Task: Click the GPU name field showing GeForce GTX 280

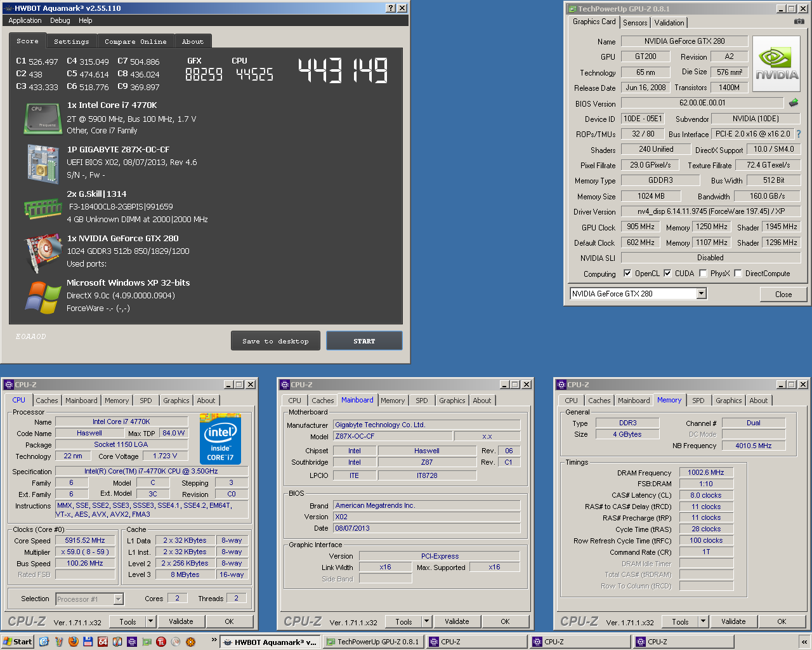Action: tap(684, 41)
